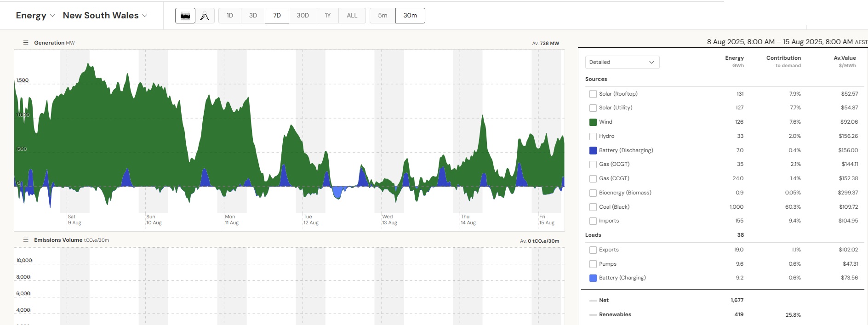Click the Imports source label
The image size is (868, 325).
(x=609, y=221)
